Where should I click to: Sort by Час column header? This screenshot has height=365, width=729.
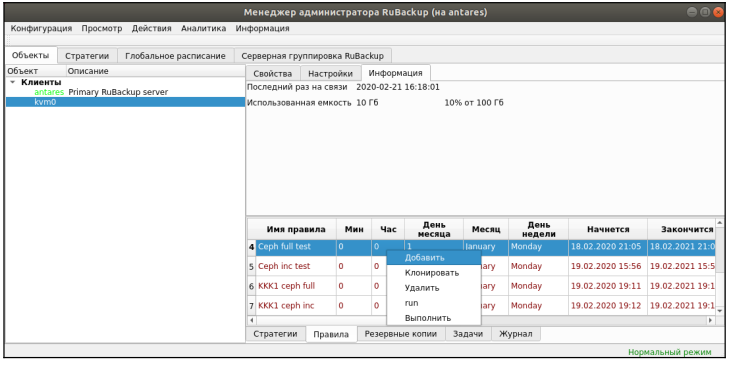coord(388,229)
